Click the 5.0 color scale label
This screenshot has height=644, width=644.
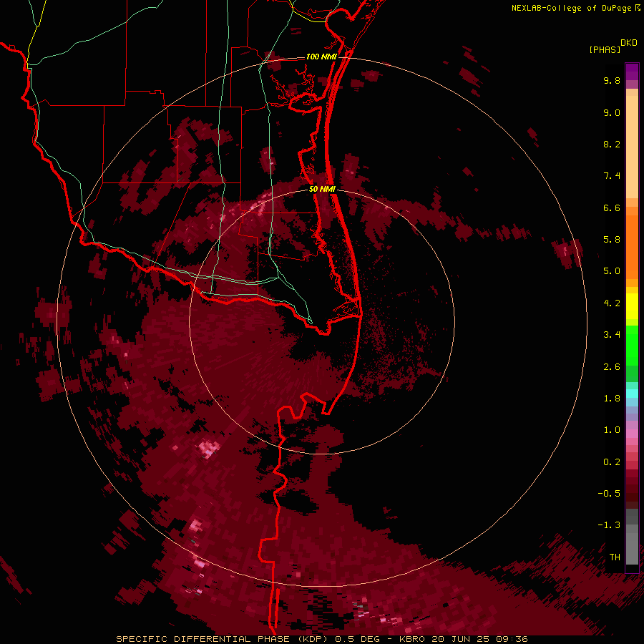point(612,271)
